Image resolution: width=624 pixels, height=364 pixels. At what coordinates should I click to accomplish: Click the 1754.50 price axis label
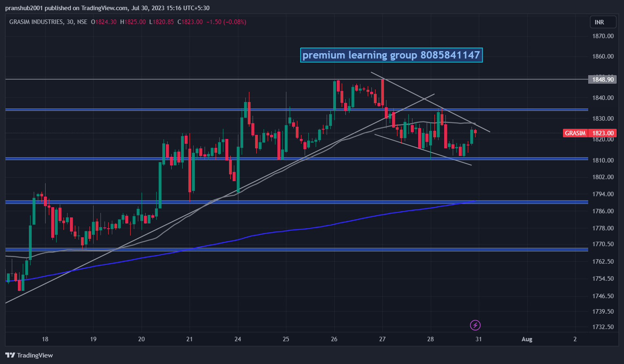pyautogui.click(x=603, y=278)
